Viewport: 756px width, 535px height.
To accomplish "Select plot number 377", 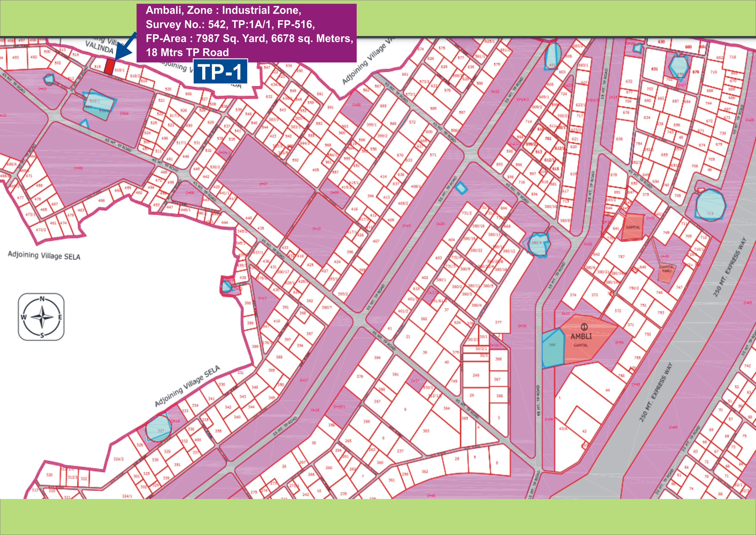I will 498,322.
